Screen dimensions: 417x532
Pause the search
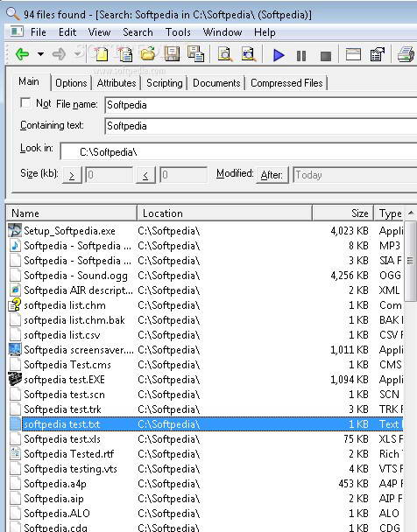point(301,56)
